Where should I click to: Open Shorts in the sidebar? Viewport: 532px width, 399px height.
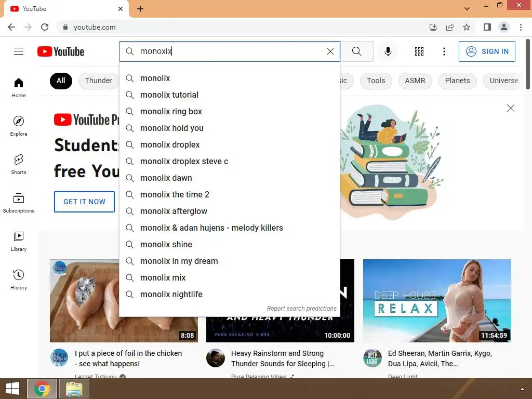click(19, 164)
